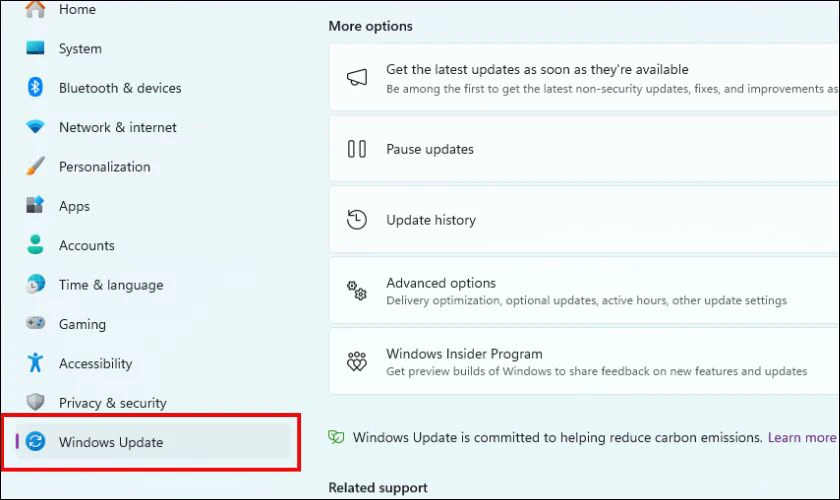Click the Wi-Fi network icon
The height and width of the screenshot is (500, 840).
tap(35, 127)
